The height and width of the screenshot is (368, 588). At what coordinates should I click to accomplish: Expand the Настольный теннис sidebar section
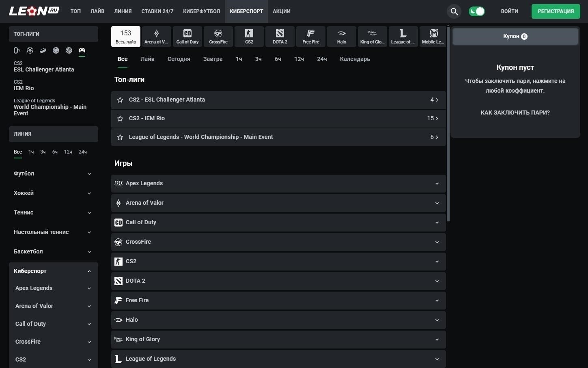click(54, 232)
